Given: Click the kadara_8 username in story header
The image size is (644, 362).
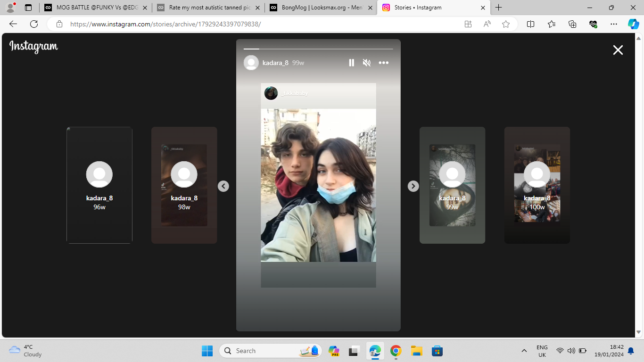Looking at the screenshot, I should (275, 63).
